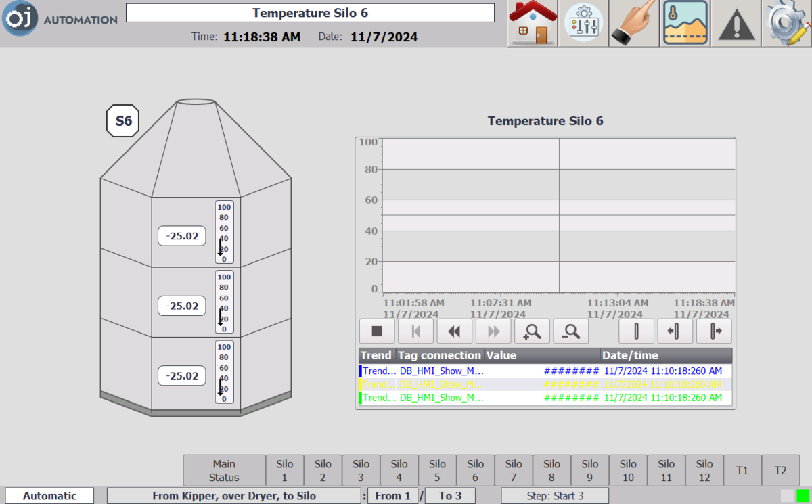Open the gear configuration icon
The image size is (812, 504).
[787, 24]
